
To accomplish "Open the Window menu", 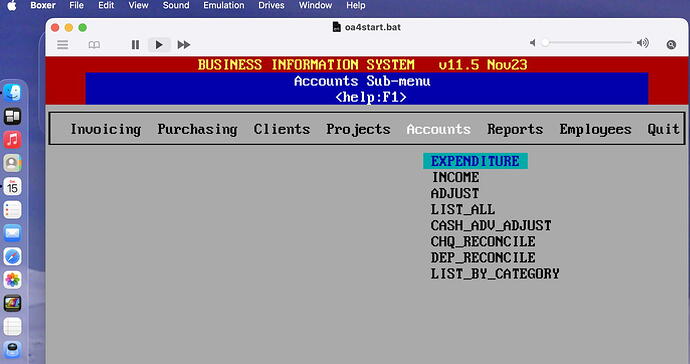I will 316,6.
